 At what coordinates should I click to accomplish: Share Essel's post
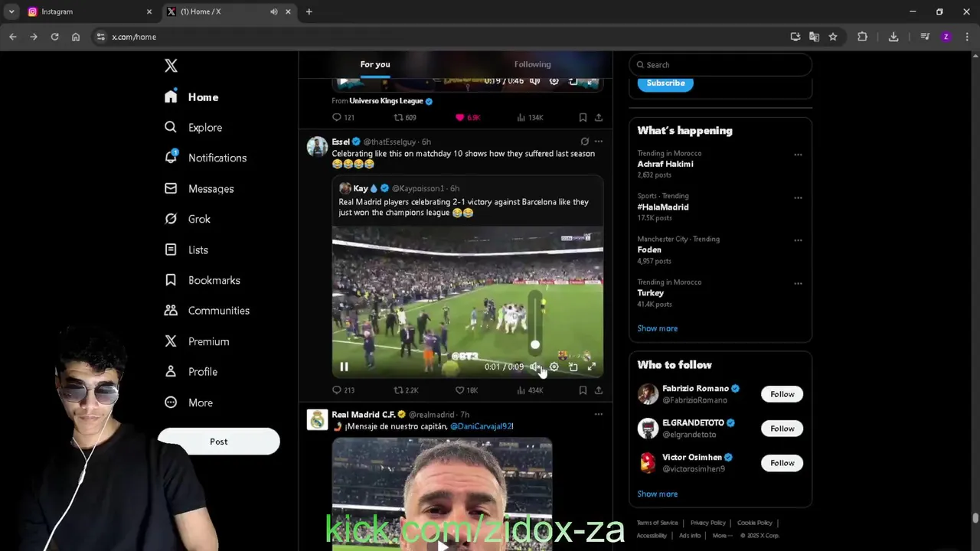pyautogui.click(x=599, y=390)
